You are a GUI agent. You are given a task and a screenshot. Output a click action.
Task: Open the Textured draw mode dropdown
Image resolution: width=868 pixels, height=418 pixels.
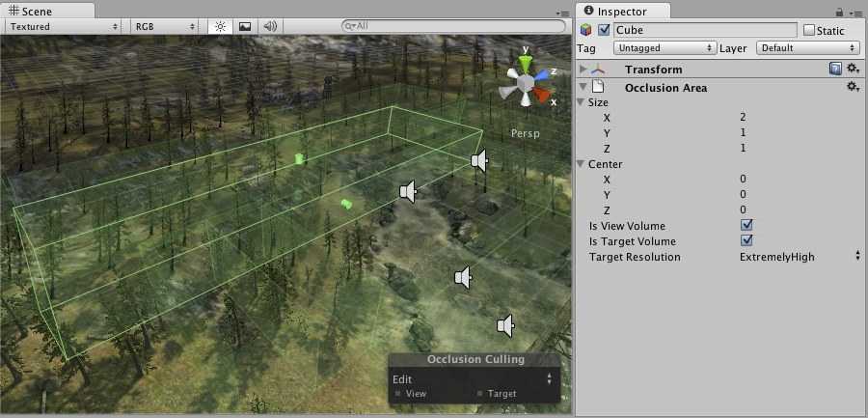(x=65, y=27)
